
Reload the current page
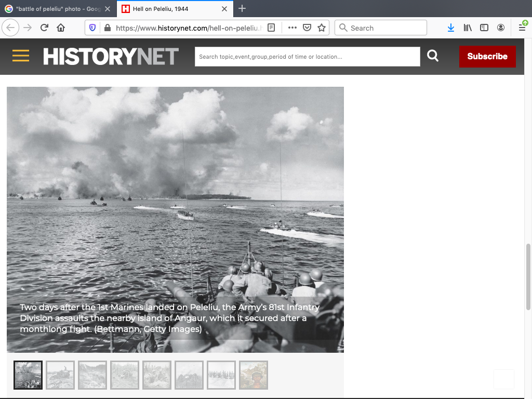[x=44, y=28]
